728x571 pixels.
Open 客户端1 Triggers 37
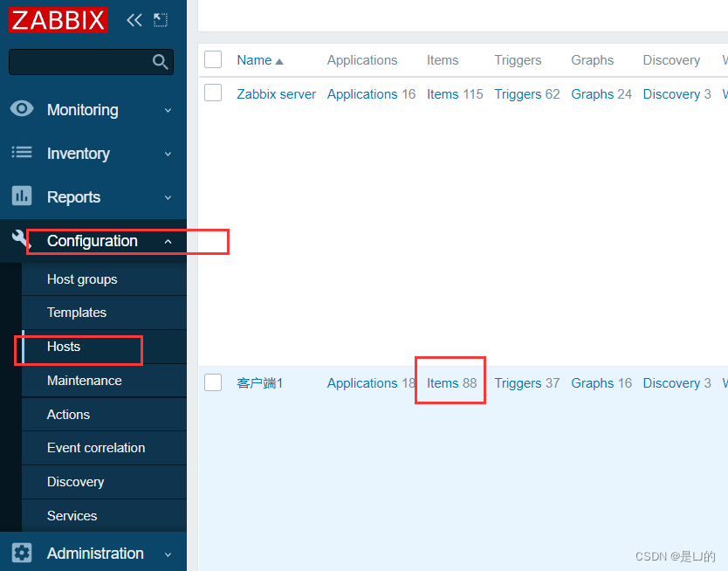pos(518,383)
